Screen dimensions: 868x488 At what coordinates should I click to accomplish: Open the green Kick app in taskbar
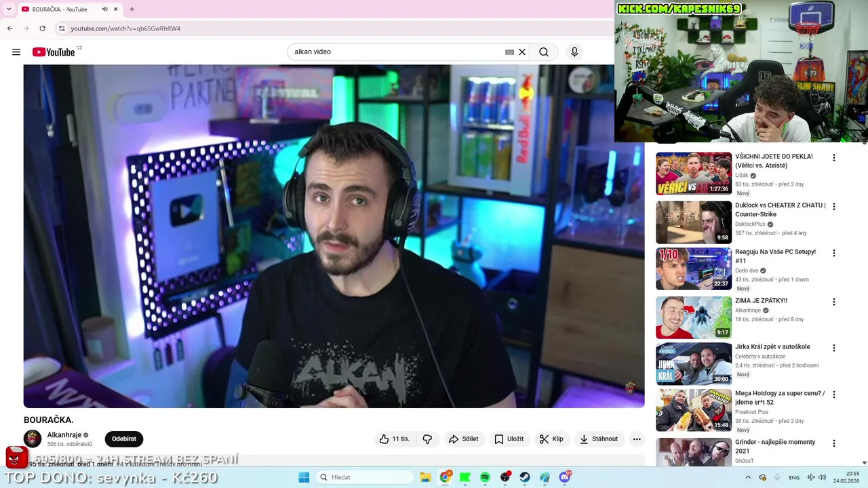pyautogui.click(x=465, y=477)
